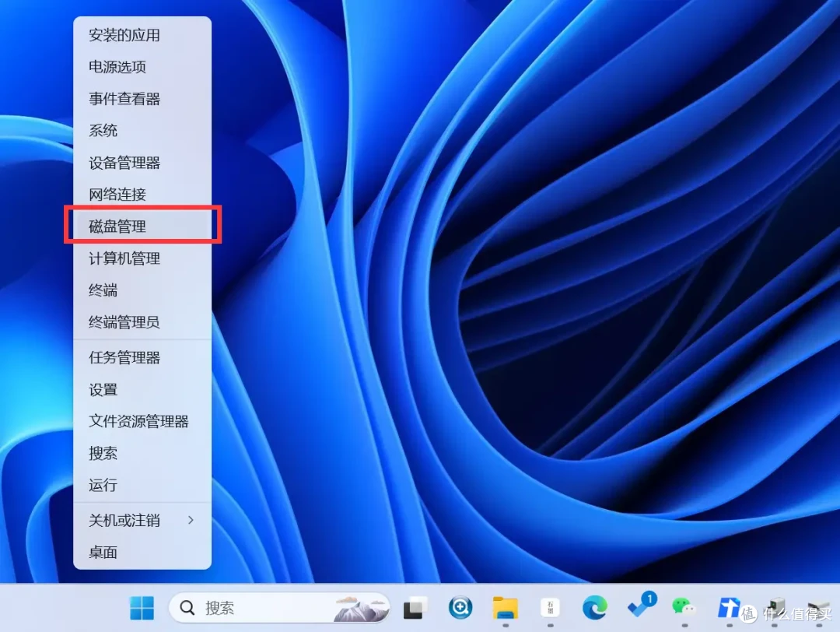Open 磁盘管理 from the menu
Screen dimensions: 840x632
click(x=142, y=226)
